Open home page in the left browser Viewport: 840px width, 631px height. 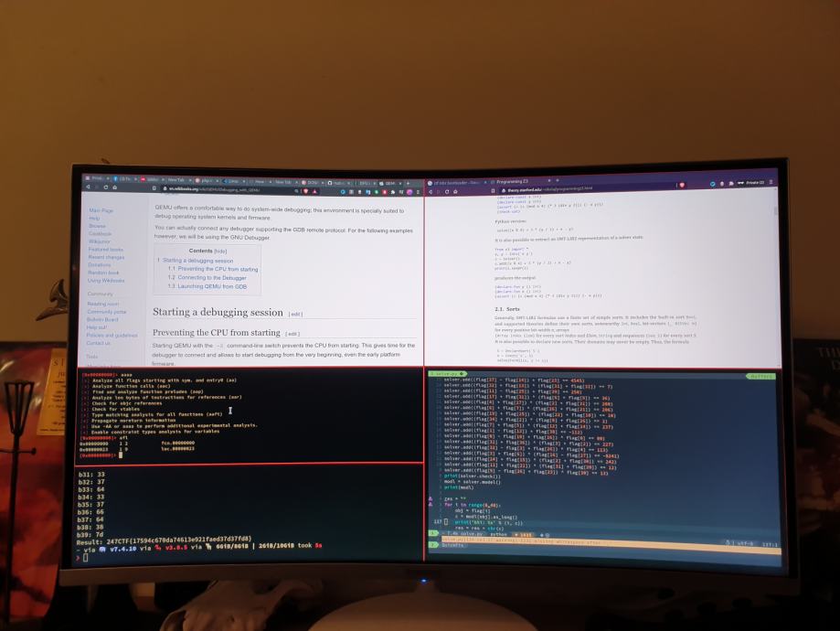point(114,187)
